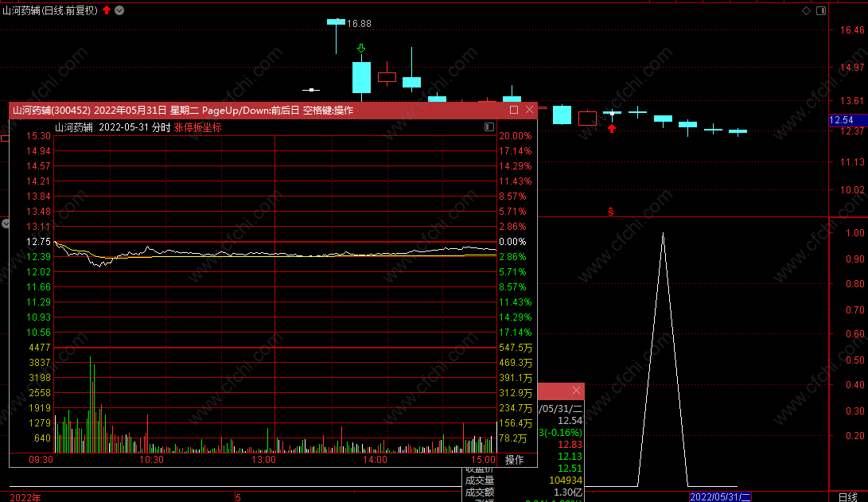Click the 山河药辅(日线.前复权) chart title
868x502 pixels.
click(x=50, y=10)
